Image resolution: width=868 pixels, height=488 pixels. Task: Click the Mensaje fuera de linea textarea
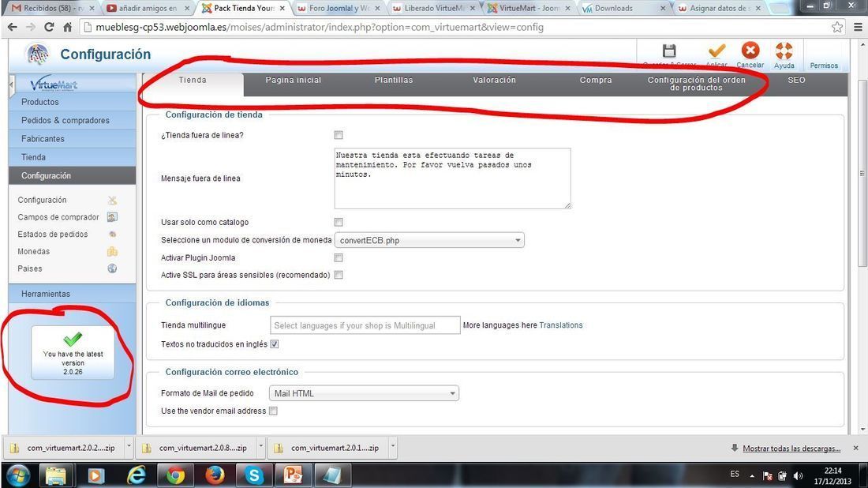(452, 178)
